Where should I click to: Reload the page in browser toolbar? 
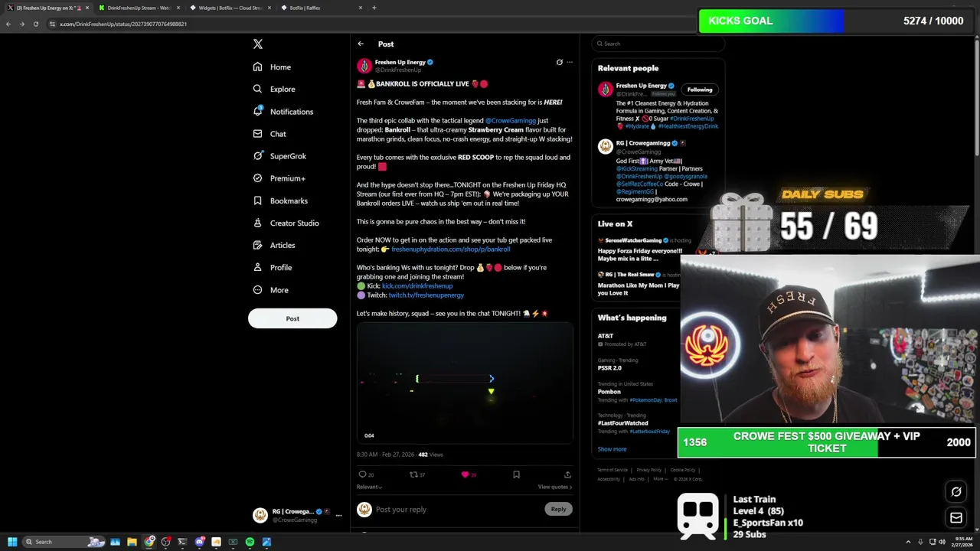(35, 24)
